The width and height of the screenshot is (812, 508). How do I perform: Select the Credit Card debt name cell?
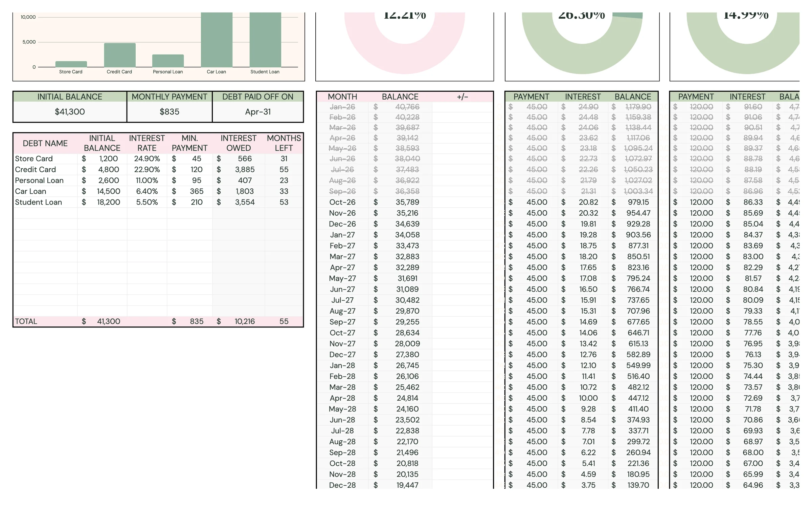click(45, 169)
